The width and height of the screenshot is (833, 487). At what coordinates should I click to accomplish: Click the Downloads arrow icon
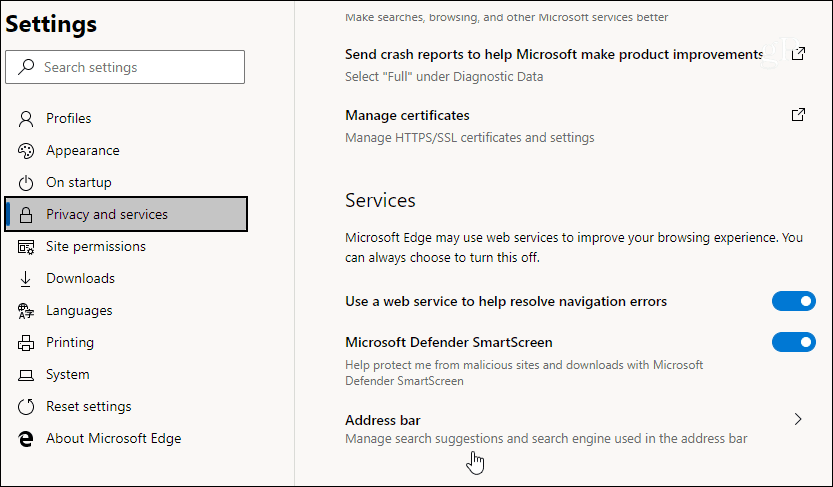pos(26,278)
